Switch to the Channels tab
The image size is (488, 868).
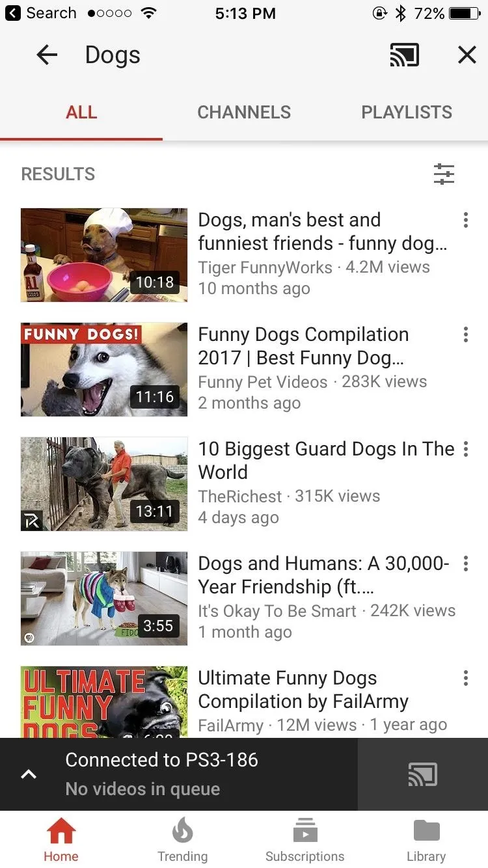(x=244, y=112)
